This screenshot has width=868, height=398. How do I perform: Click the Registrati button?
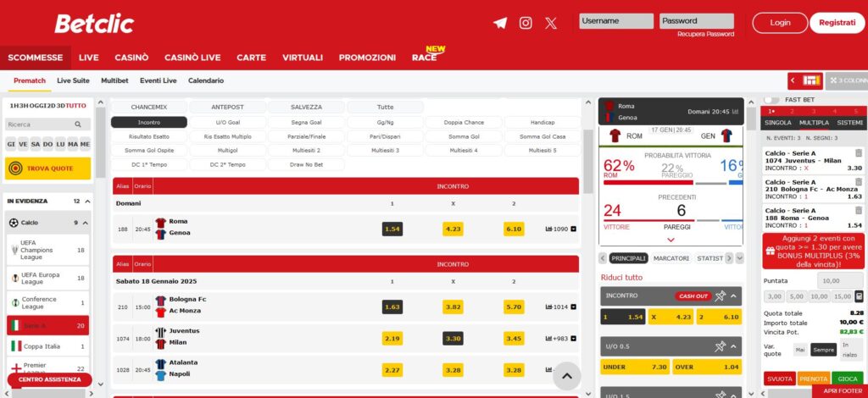click(837, 23)
